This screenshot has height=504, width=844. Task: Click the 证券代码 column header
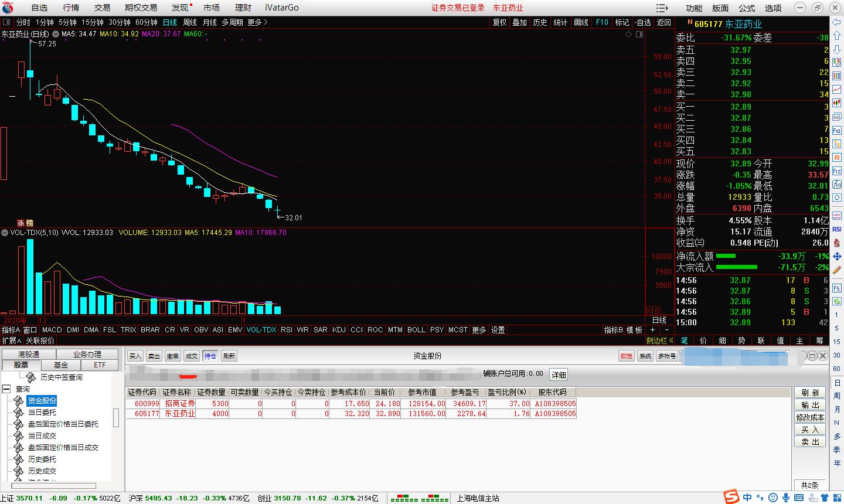(x=142, y=392)
